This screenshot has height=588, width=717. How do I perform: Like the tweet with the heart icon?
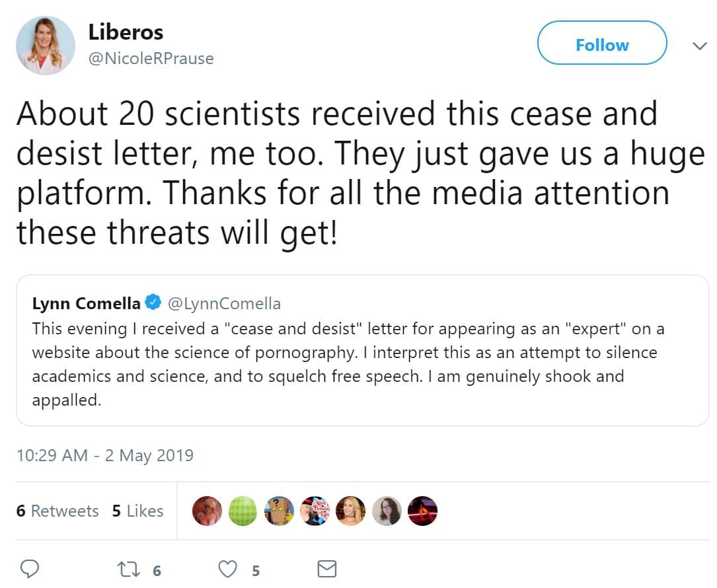point(228,570)
